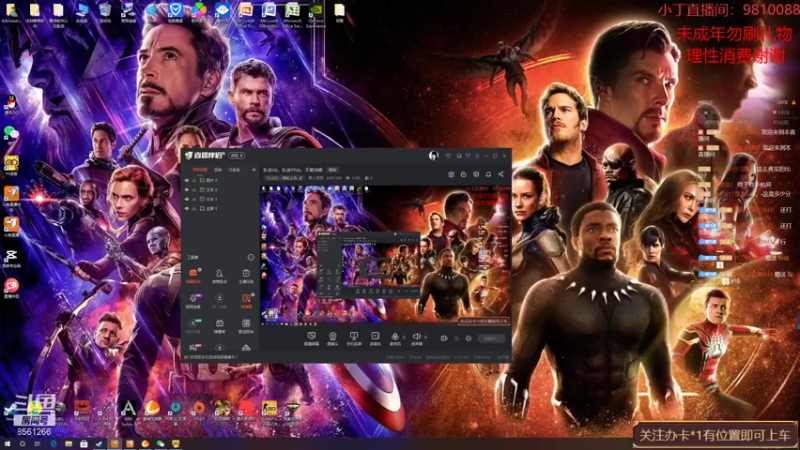The width and height of the screenshot is (800, 450).
Task: Open the orange highlighted tool in first toolbox row
Action: click(193, 276)
